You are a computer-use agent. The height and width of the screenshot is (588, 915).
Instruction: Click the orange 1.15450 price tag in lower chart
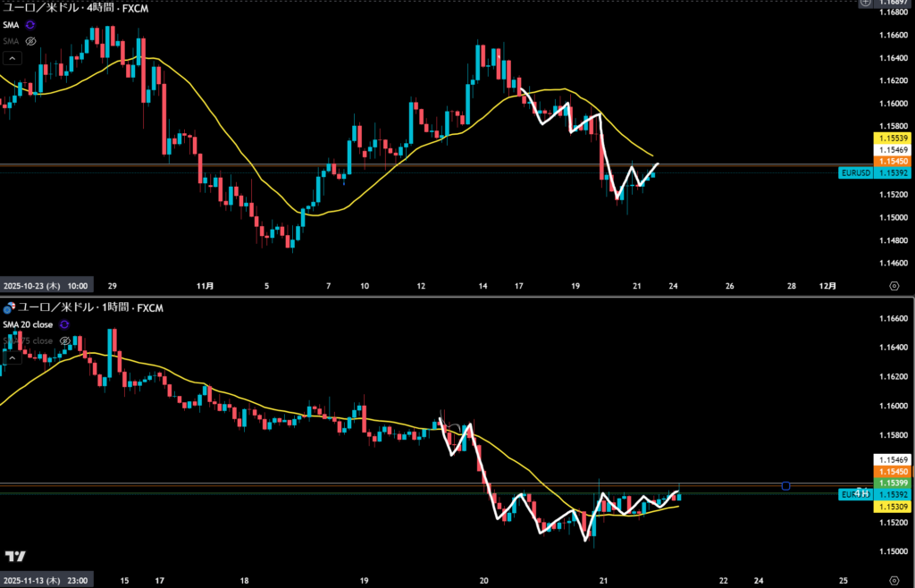click(x=894, y=471)
